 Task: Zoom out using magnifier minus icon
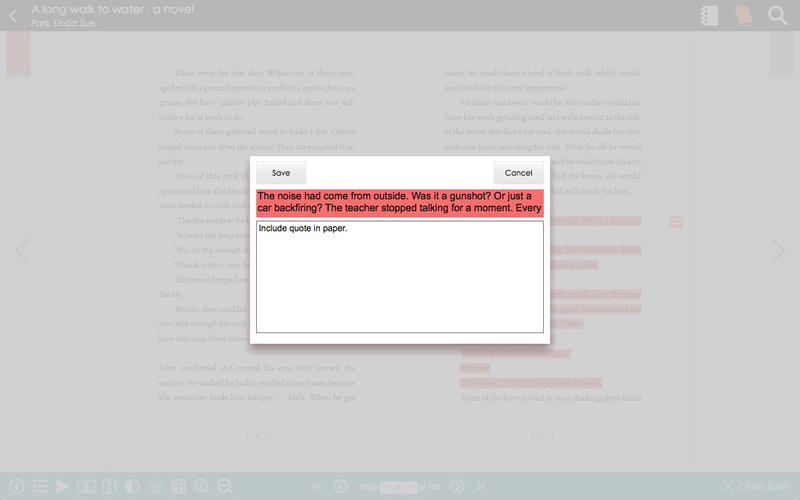(x=224, y=486)
